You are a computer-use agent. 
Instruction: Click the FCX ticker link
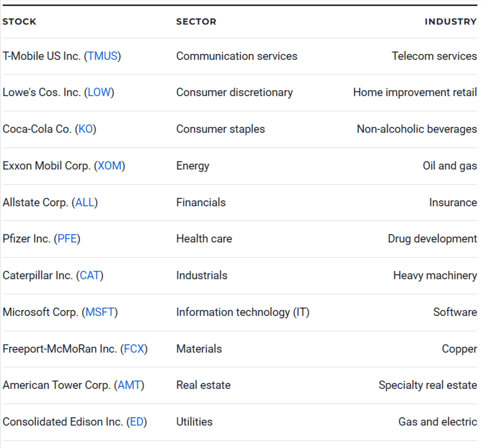134,349
